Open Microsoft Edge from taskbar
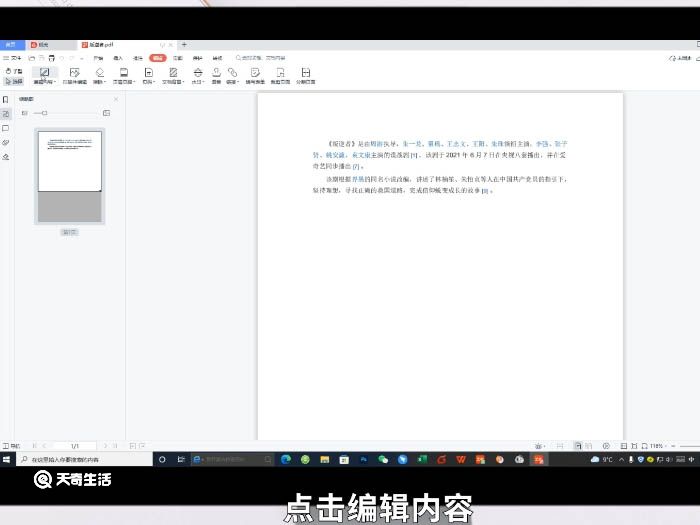This screenshot has width=700, height=525. tap(286, 459)
